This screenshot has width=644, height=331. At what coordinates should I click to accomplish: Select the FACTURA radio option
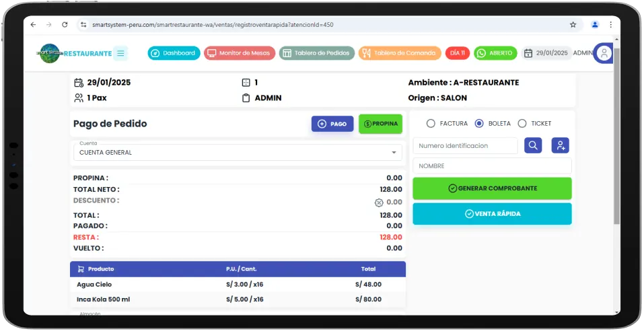[x=431, y=124]
